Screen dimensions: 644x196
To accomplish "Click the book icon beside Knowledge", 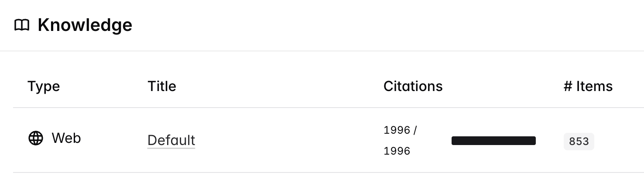I will [22, 26].
